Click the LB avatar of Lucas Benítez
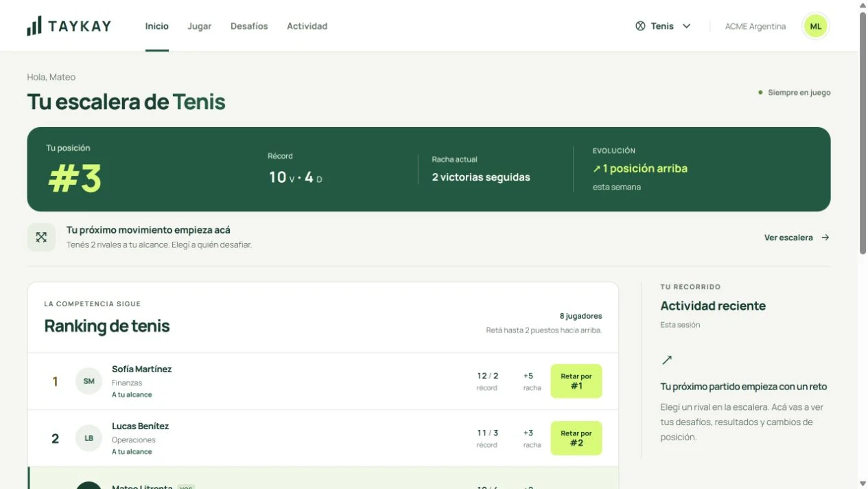Screen dimensions: 868x489 click(89, 438)
